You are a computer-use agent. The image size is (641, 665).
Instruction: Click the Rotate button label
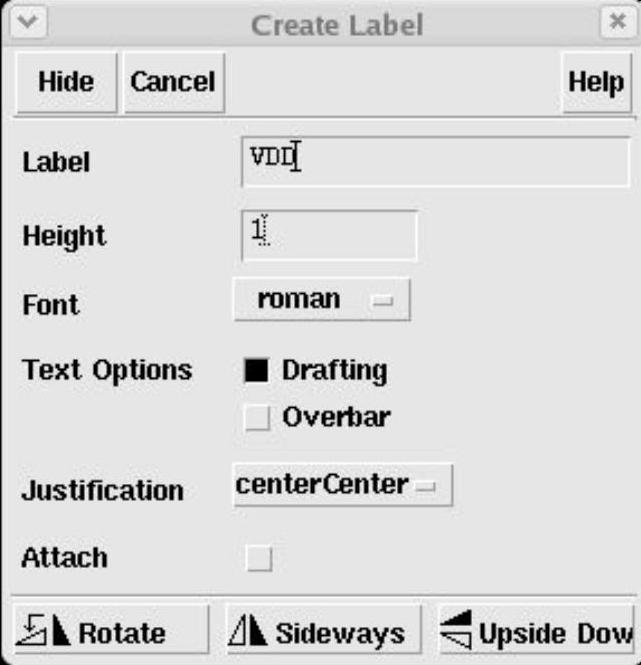121,632
